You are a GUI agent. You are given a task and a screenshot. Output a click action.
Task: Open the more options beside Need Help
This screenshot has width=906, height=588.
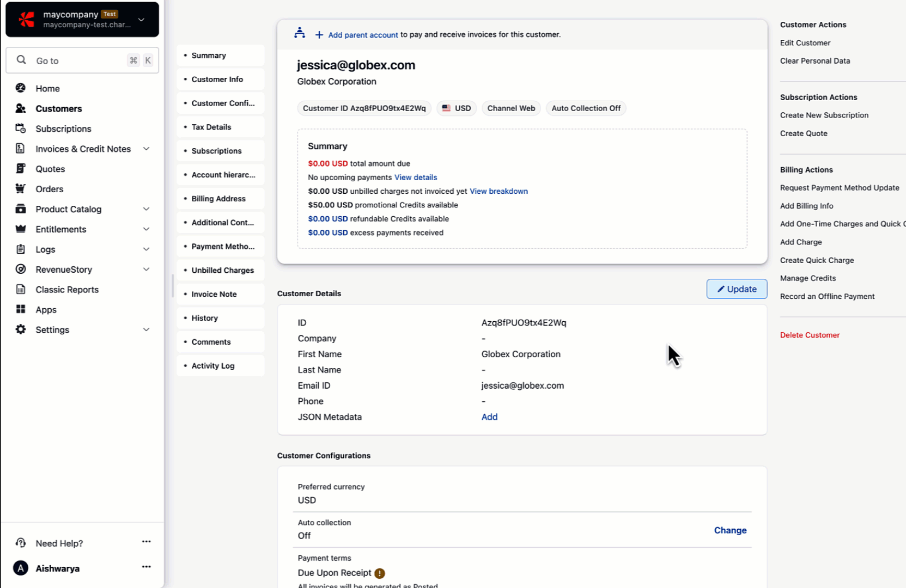tap(146, 542)
